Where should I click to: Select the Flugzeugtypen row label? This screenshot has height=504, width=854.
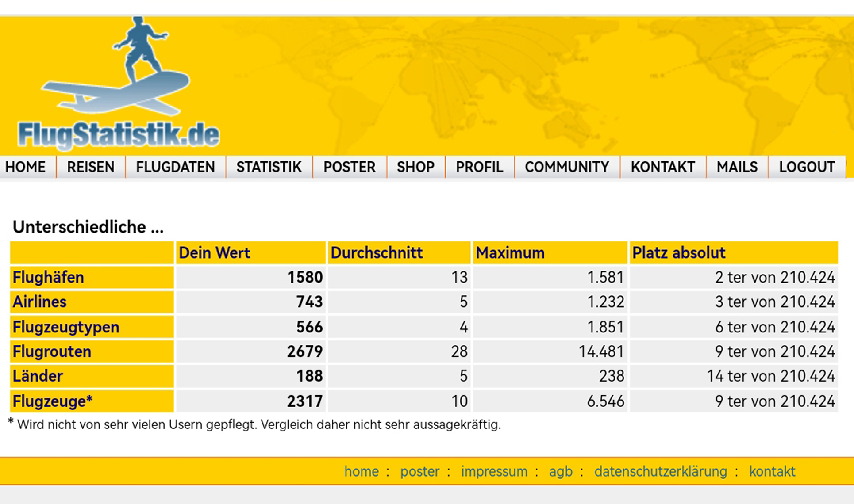coord(66,327)
